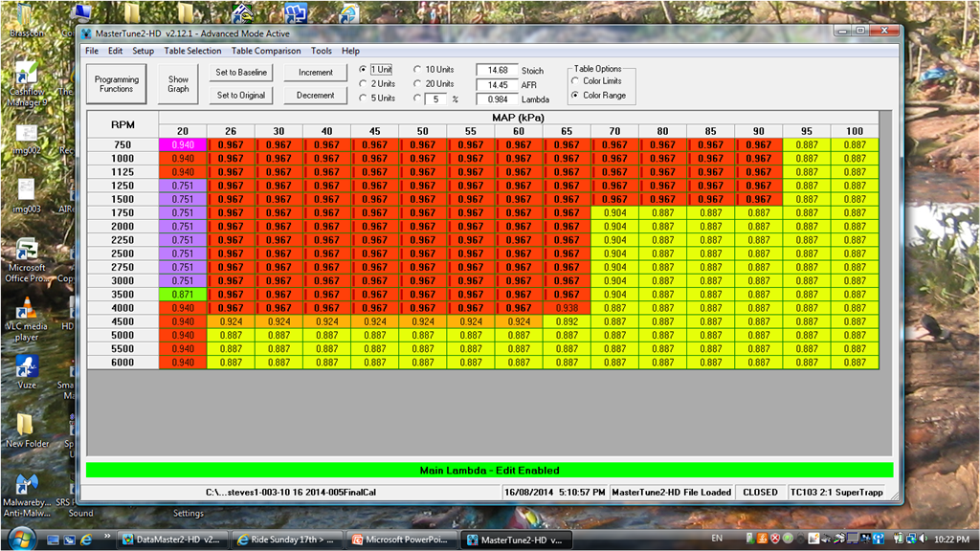Expand quick launch overflow chevron
This screenshot has width=980, height=551.
107,536
